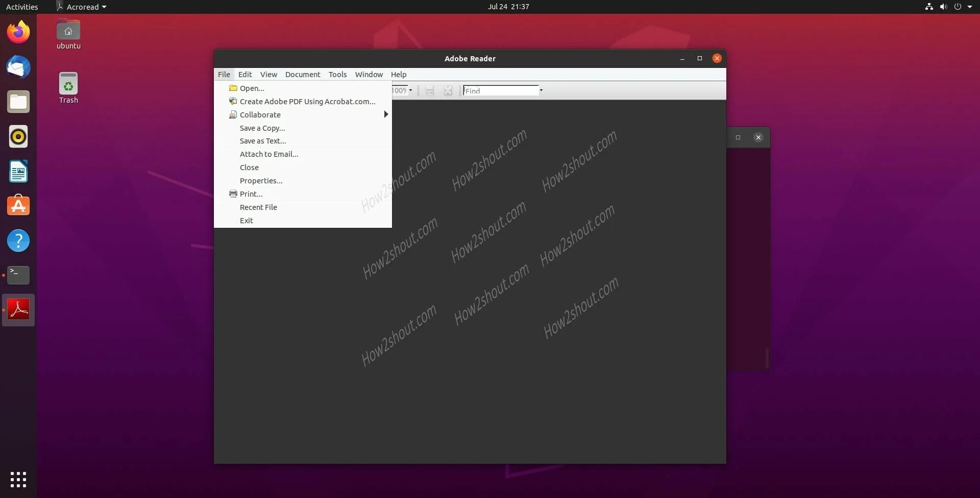This screenshot has width=980, height=498.
Task: Open the Help icon in the dock
Action: pos(18,241)
